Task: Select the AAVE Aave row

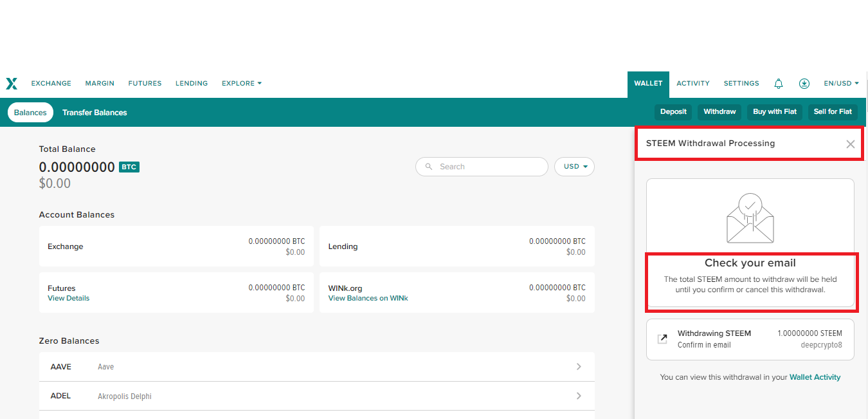Action: click(x=316, y=366)
